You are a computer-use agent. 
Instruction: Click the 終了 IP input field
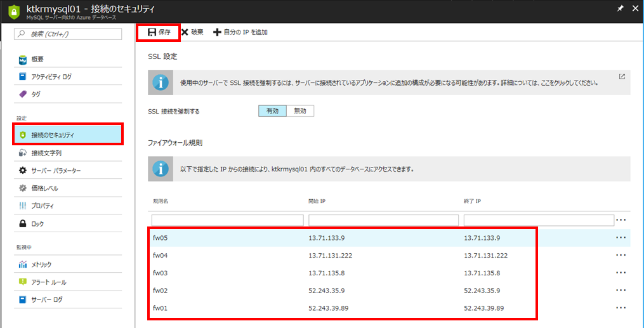539,220
